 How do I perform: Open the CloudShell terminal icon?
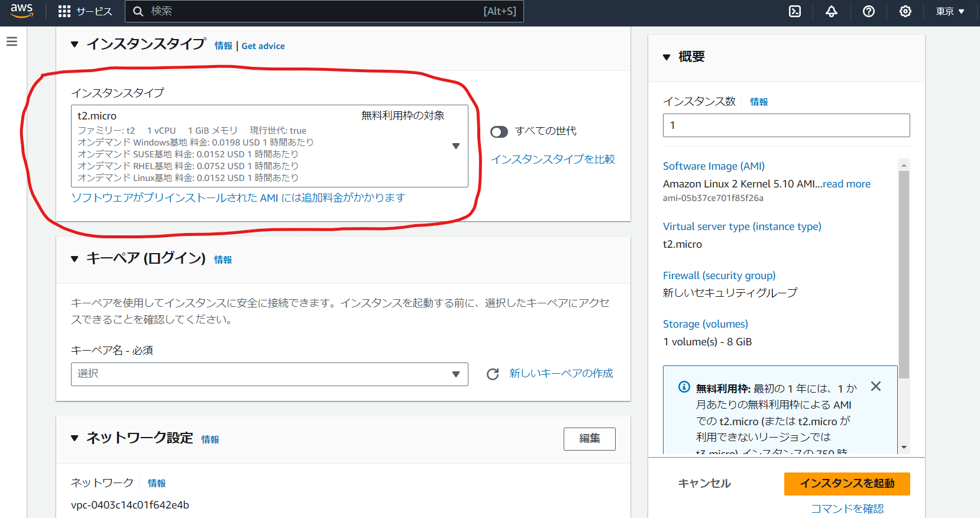click(795, 11)
